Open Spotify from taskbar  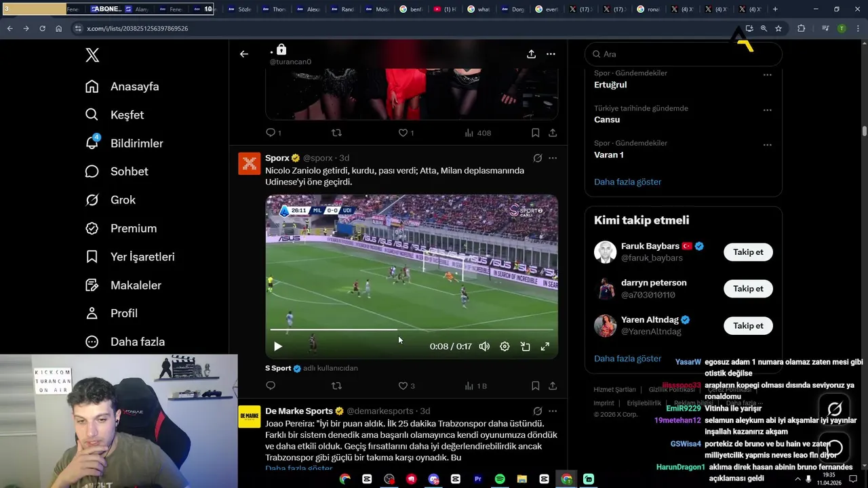(x=500, y=479)
